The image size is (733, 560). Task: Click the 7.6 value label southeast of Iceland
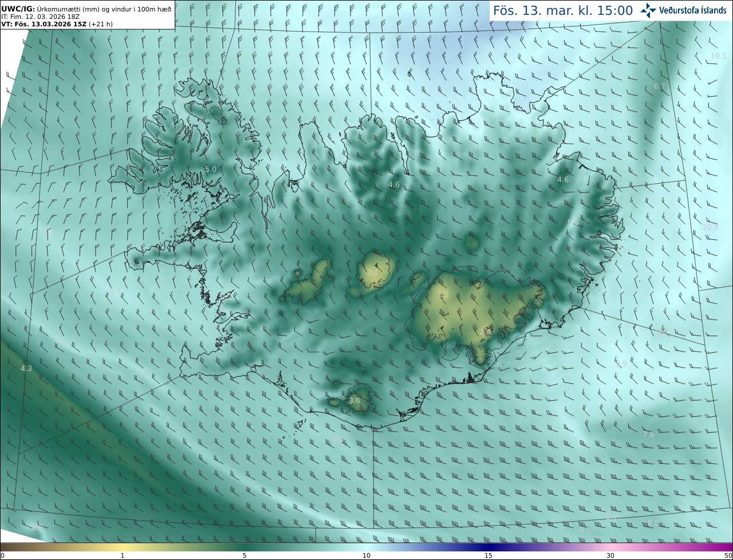(648, 435)
